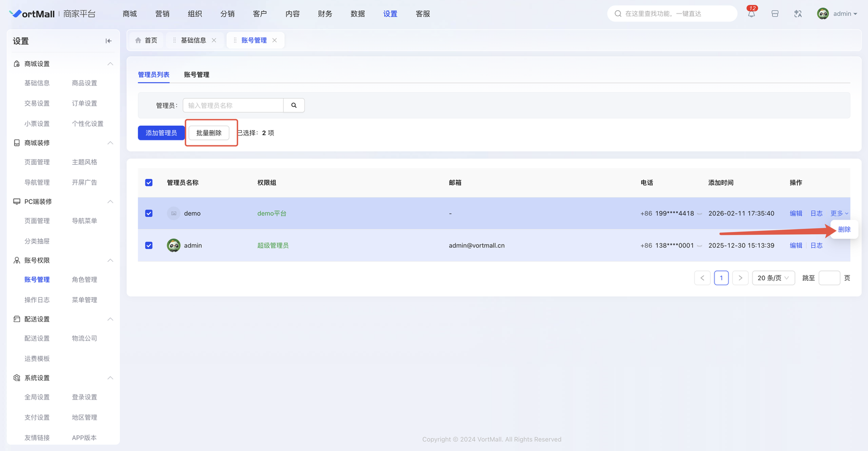868x451 pixels.
Task: Close the 基础信息 tab
Action: (x=214, y=41)
